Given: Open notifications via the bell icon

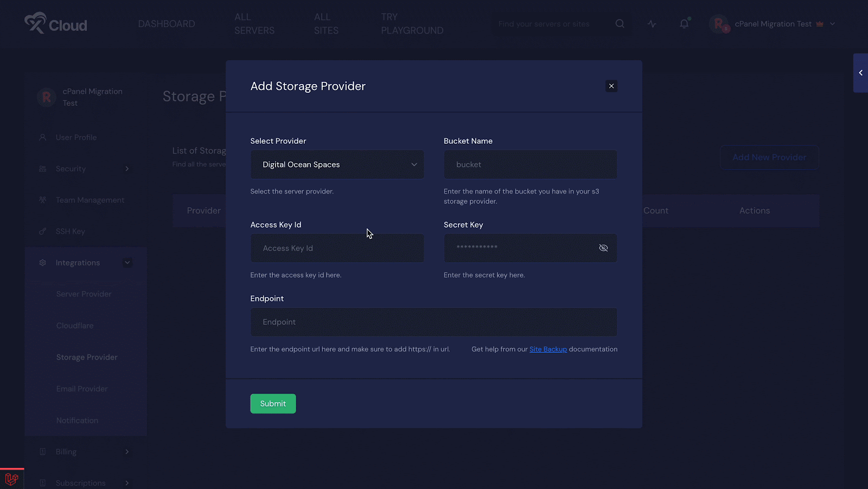Looking at the screenshot, I should (684, 24).
